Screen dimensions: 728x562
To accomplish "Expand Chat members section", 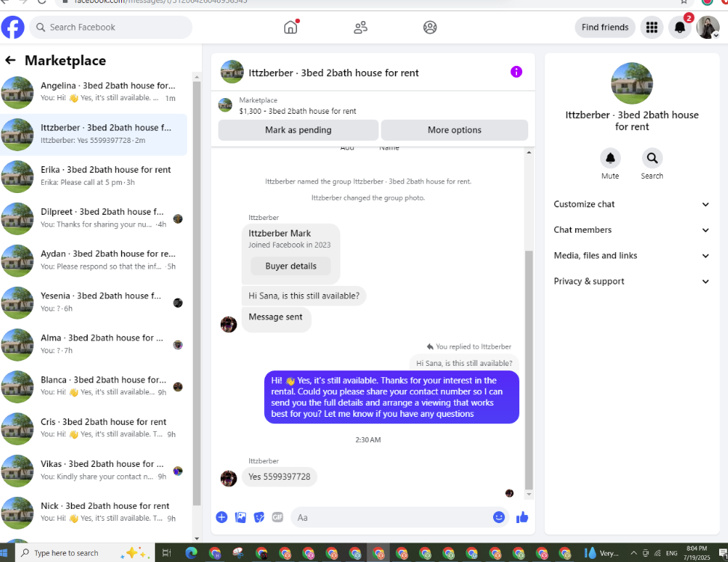I will pos(631,230).
